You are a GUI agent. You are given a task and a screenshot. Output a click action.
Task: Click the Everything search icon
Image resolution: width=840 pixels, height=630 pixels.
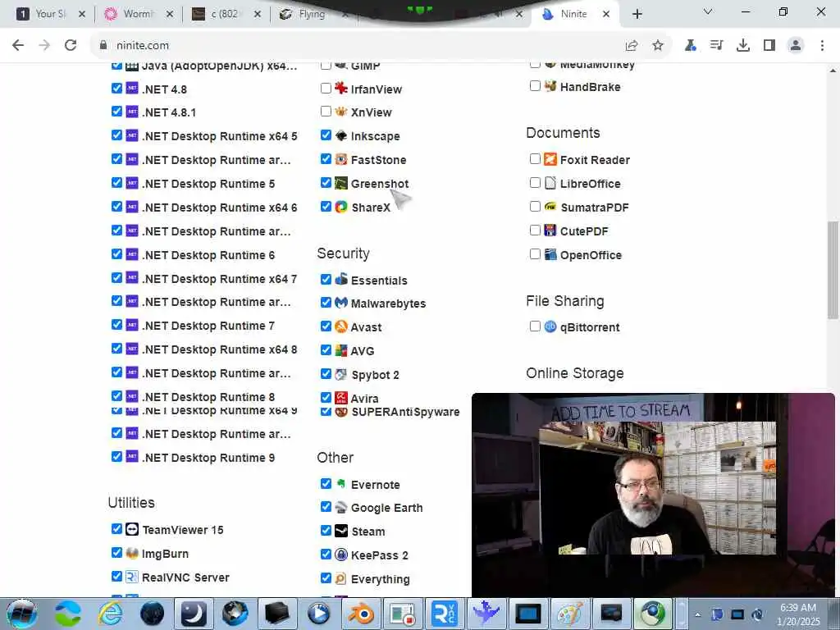(341, 578)
